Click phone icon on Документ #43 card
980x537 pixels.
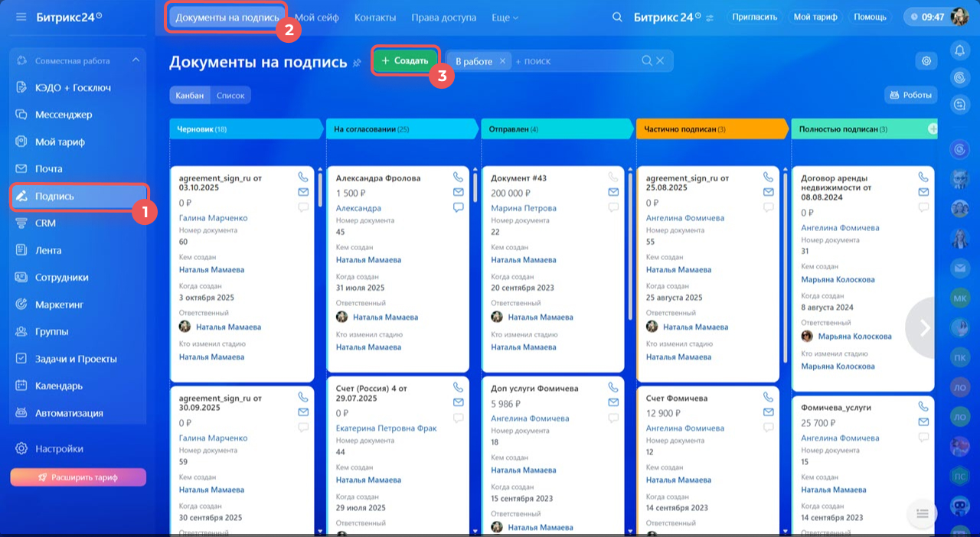613,177
